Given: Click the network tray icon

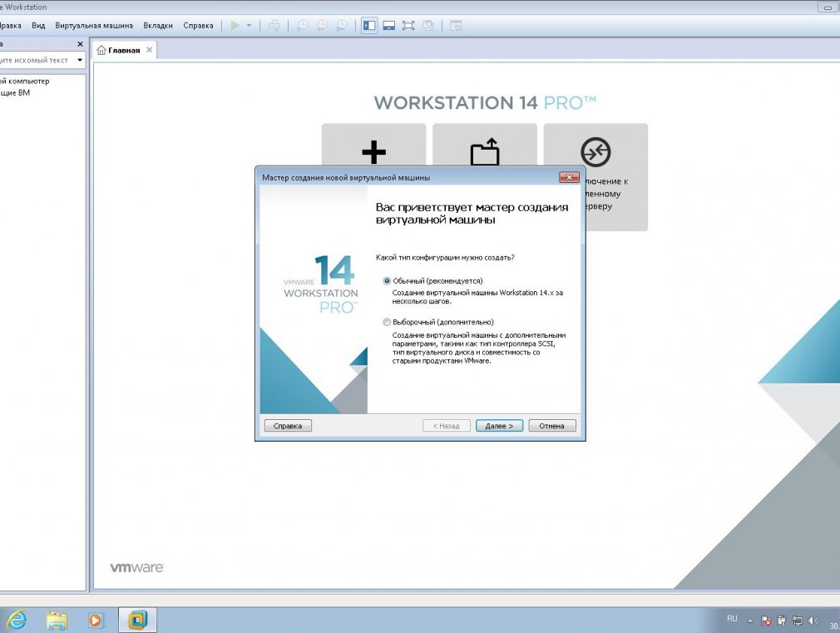Looking at the screenshot, I should point(797,621).
